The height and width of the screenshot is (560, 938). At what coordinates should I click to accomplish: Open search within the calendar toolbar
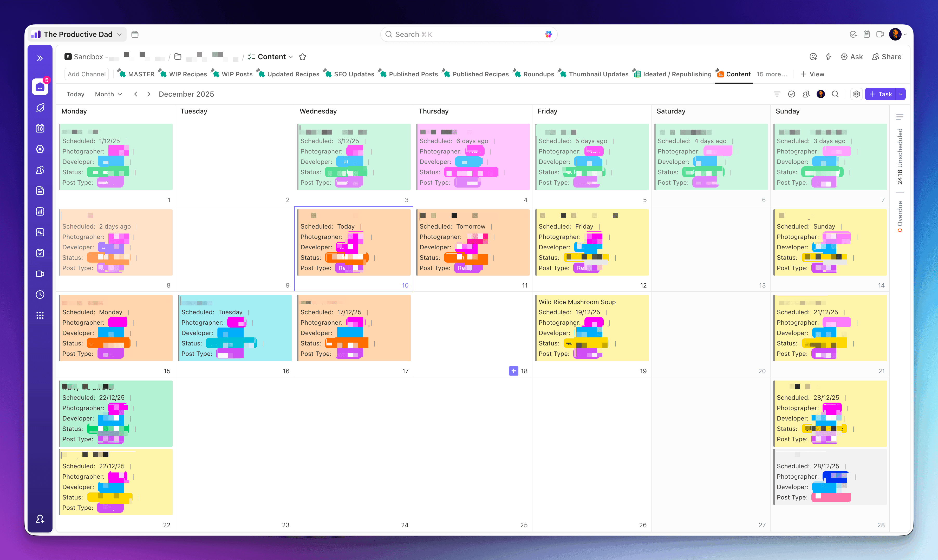[835, 94]
